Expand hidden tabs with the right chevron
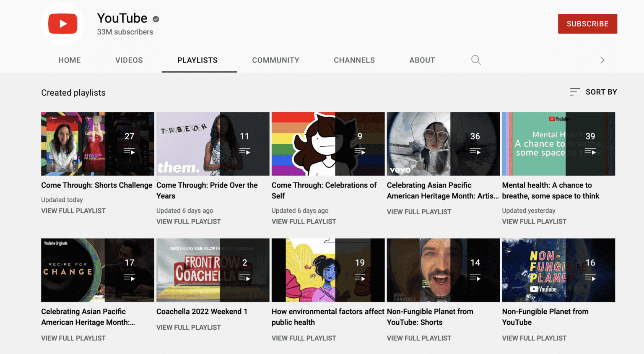The width and height of the screenshot is (644, 354). pyautogui.click(x=602, y=60)
